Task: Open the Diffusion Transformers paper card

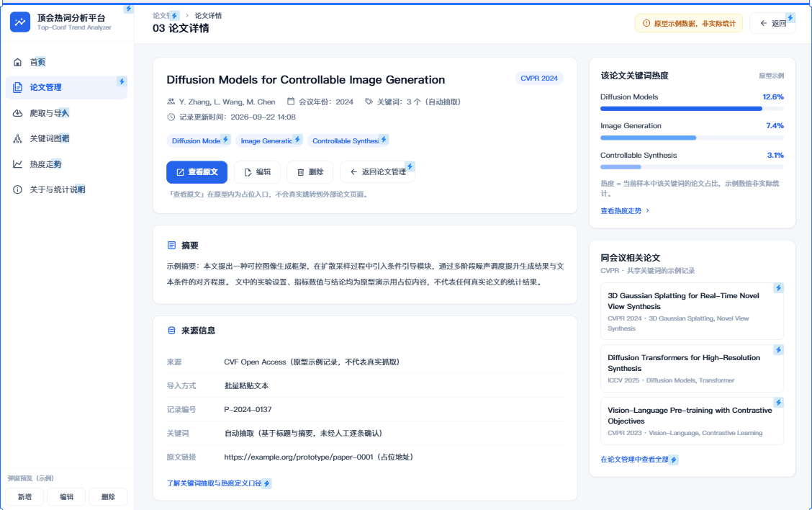Action: [692, 369]
